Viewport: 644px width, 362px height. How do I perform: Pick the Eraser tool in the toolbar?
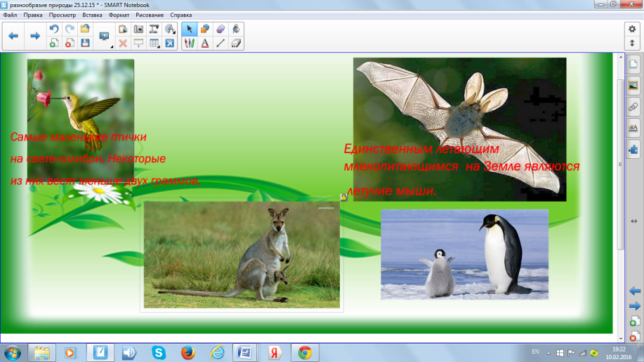click(x=236, y=43)
